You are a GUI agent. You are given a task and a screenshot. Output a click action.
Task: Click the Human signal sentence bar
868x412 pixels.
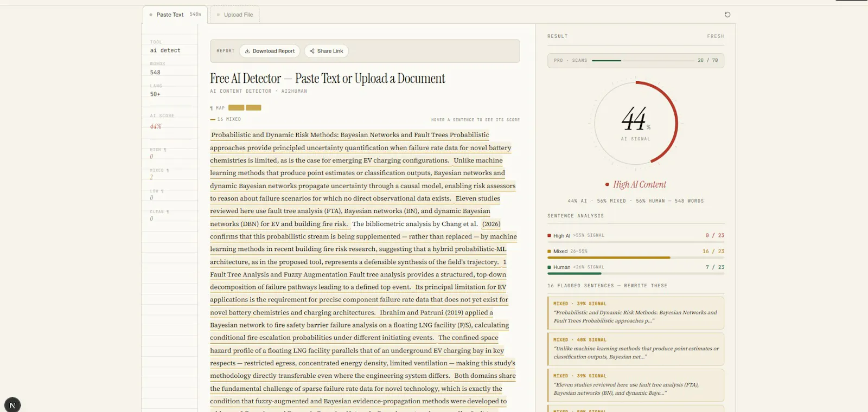(x=636, y=273)
